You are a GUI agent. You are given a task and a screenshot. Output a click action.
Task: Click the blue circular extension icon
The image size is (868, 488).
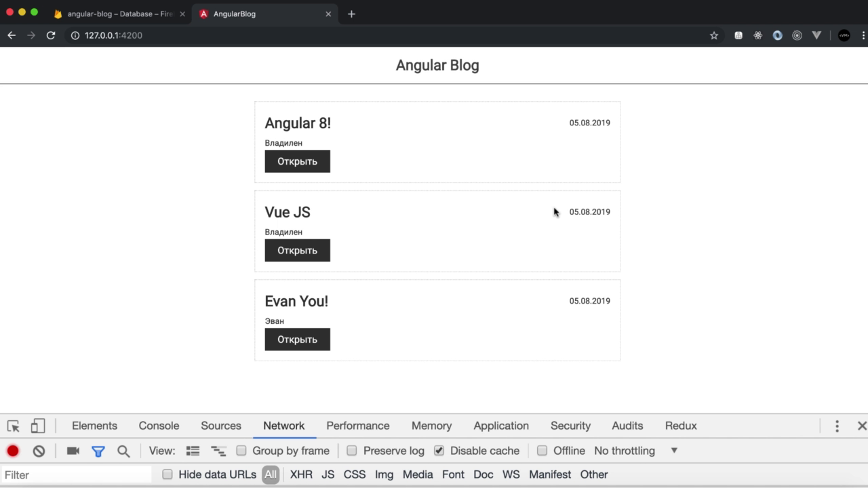[x=778, y=35]
